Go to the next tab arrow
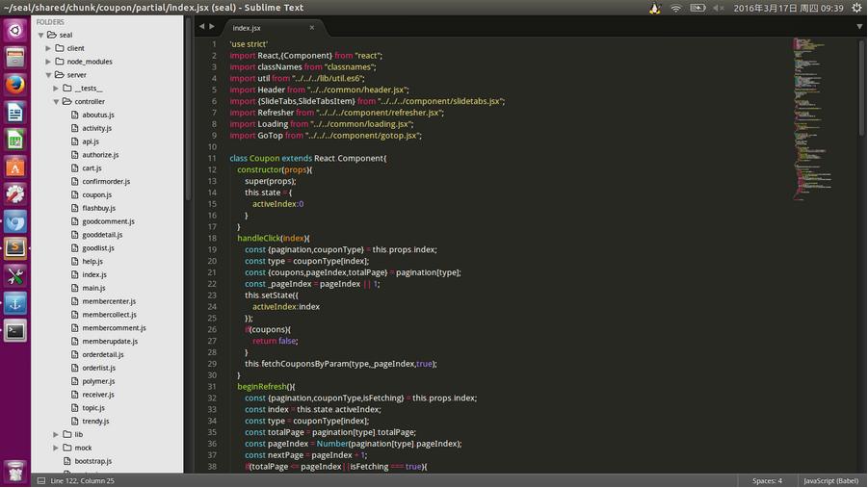868x488 pixels. point(213,27)
